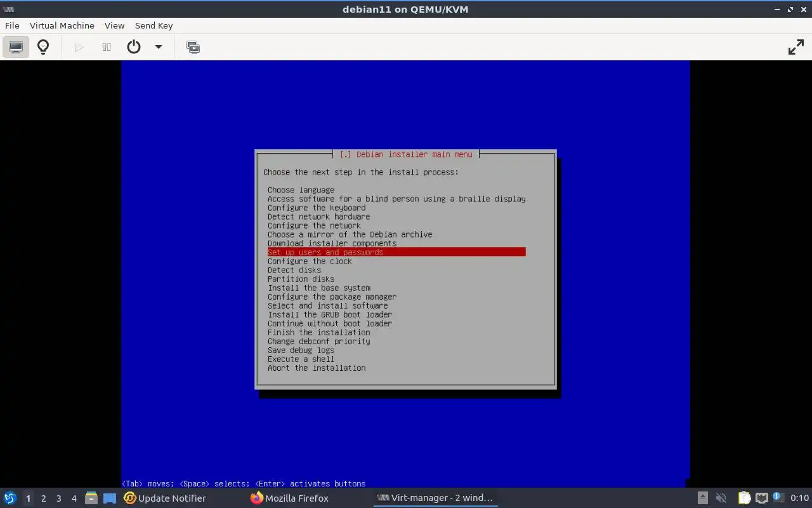Switch to workspace 1
The height and width of the screenshot is (508, 812).
tap(28, 498)
